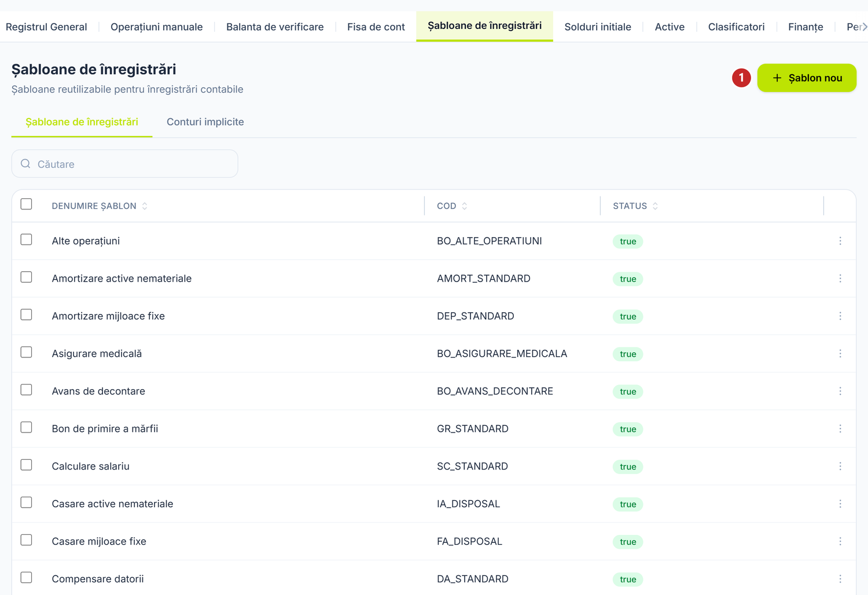The height and width of the screenshot is (595, 868).
Task: Open row menu for Compensare datorii
Action: pyautogui.click(x=840, y=579)
